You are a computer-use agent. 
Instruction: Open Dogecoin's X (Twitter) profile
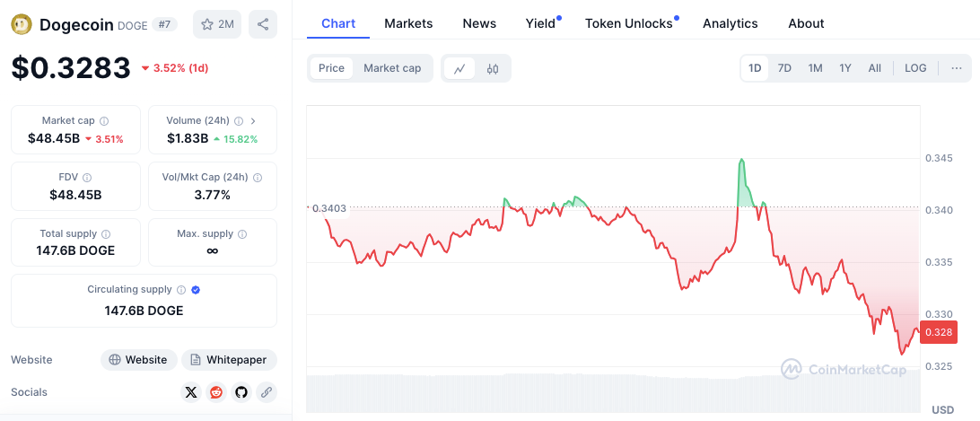(x=190, y=392)
